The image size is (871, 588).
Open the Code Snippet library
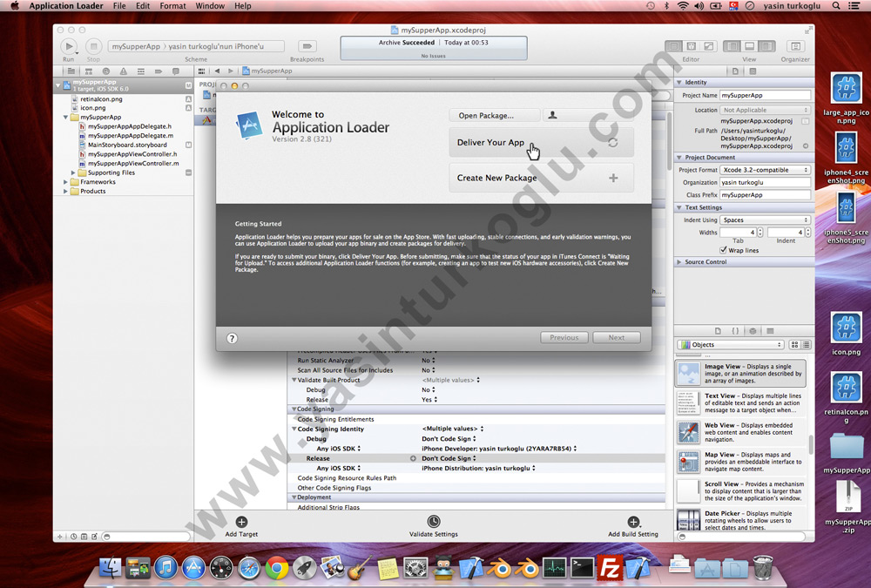click(735, 331)
